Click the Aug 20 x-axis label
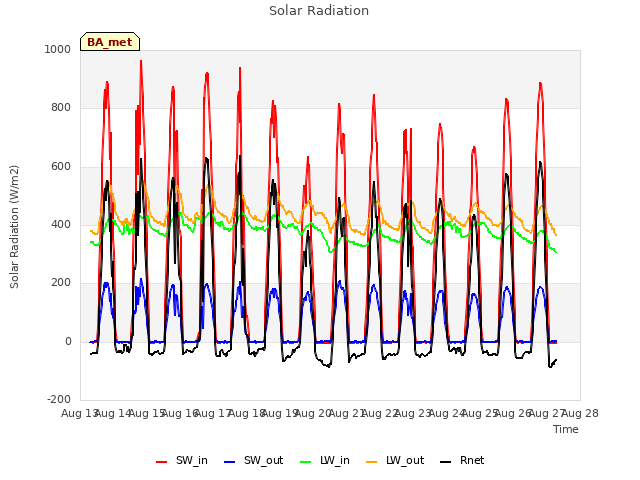The width and height of the screenshot is (640, 480). (x=313, y=413)
